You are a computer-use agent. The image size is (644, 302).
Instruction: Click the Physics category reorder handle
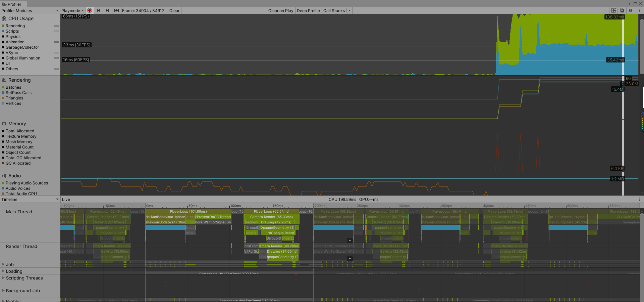(x=56, y=37)
